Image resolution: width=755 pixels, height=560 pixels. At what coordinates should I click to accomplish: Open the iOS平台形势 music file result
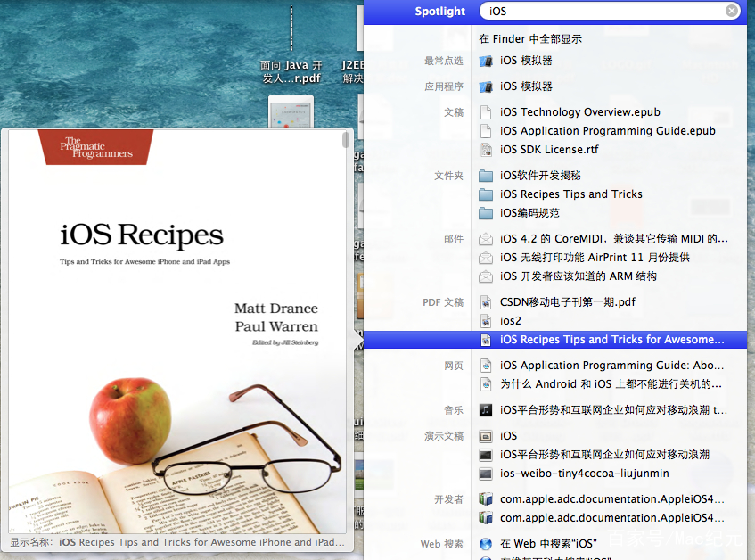coord(613,410)
